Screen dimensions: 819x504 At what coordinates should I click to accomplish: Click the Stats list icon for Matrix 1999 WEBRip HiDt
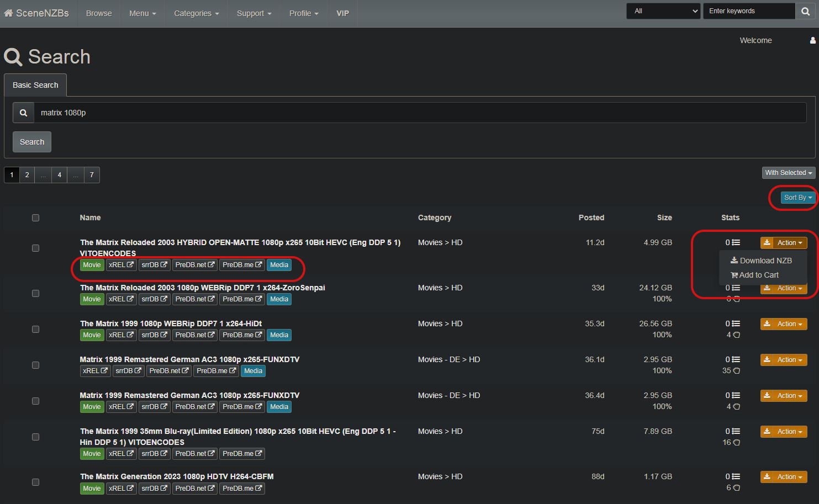(736, 323)
